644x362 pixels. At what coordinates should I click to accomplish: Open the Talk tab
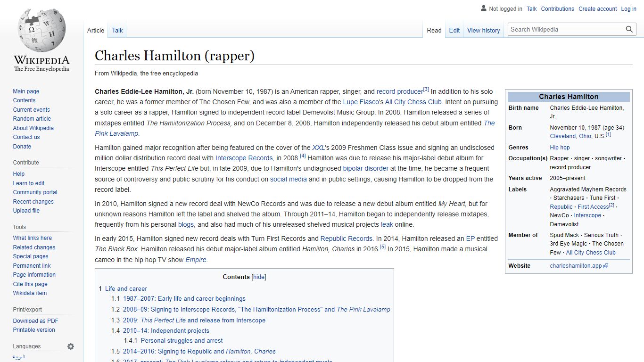[x=117, y=30]
